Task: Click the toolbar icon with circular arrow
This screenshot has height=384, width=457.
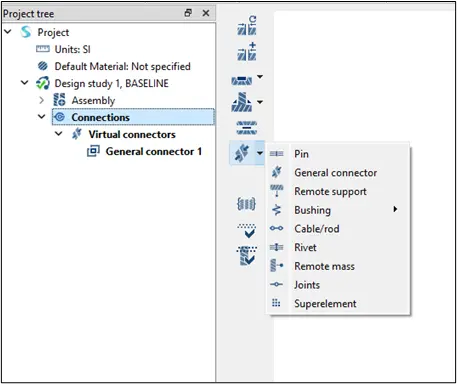Action: pos(247,26)
